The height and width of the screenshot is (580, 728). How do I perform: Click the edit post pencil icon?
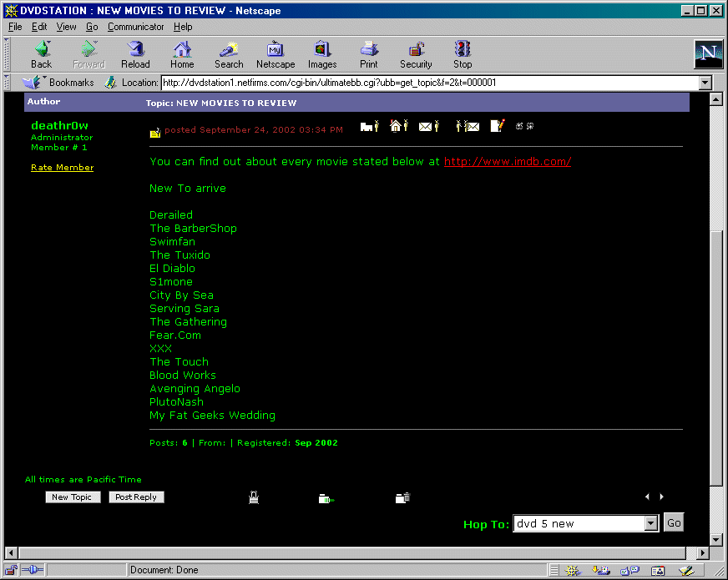[x=498, y=126]
